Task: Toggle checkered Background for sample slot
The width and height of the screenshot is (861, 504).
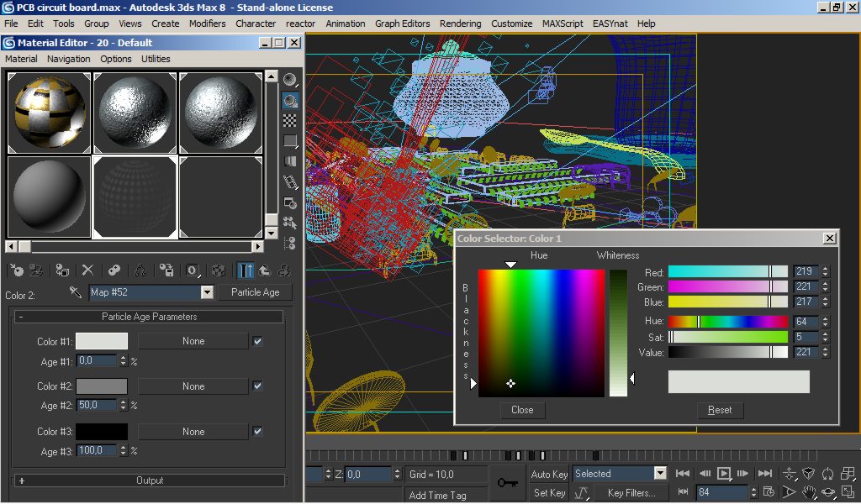Action: click(x=290, y=120)
